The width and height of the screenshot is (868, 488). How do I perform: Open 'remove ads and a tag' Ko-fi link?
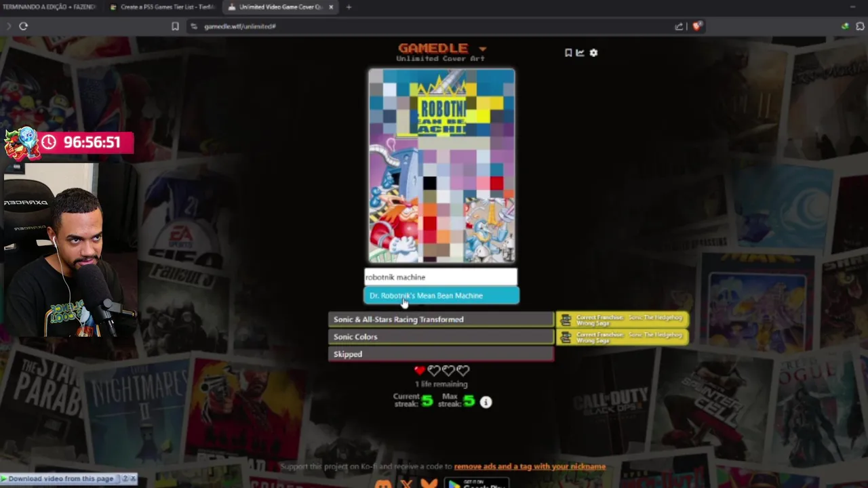530,466
